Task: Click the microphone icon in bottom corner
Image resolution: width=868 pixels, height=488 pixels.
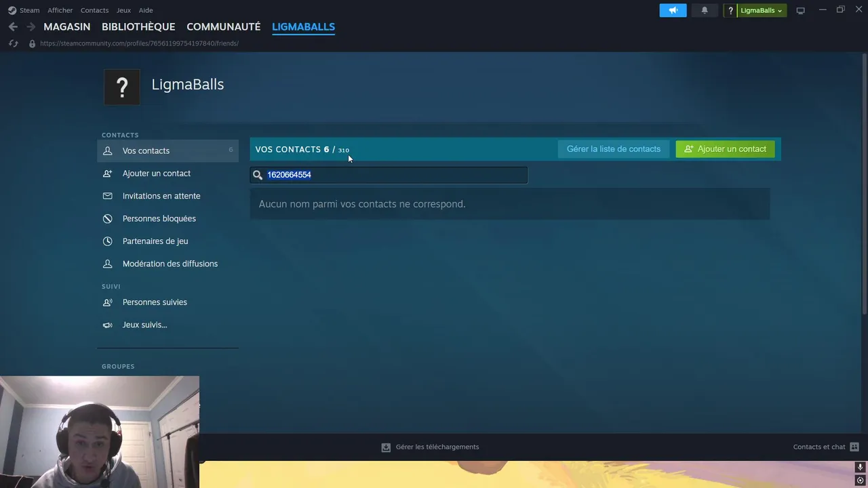Action: [x=860, y=468]
